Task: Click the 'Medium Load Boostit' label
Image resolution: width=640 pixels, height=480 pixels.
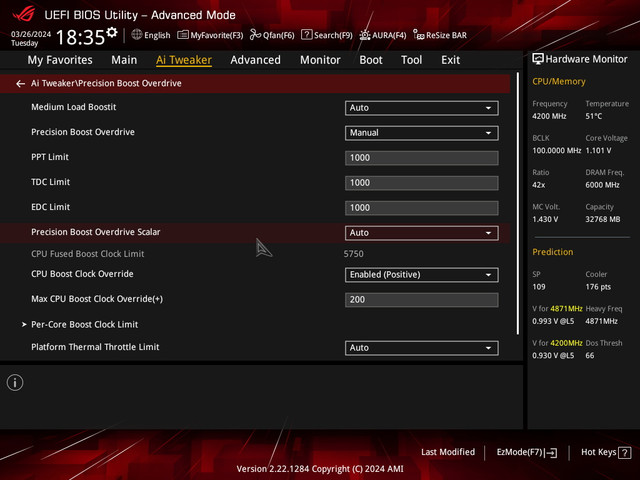Action: tap(73, 107)
